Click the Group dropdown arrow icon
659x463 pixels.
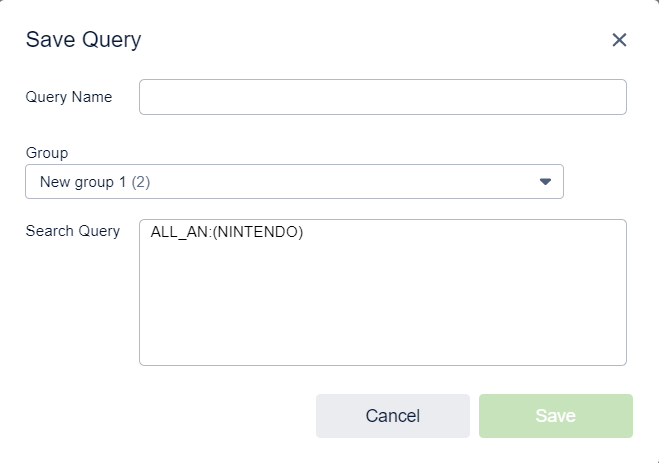(545, 182)
